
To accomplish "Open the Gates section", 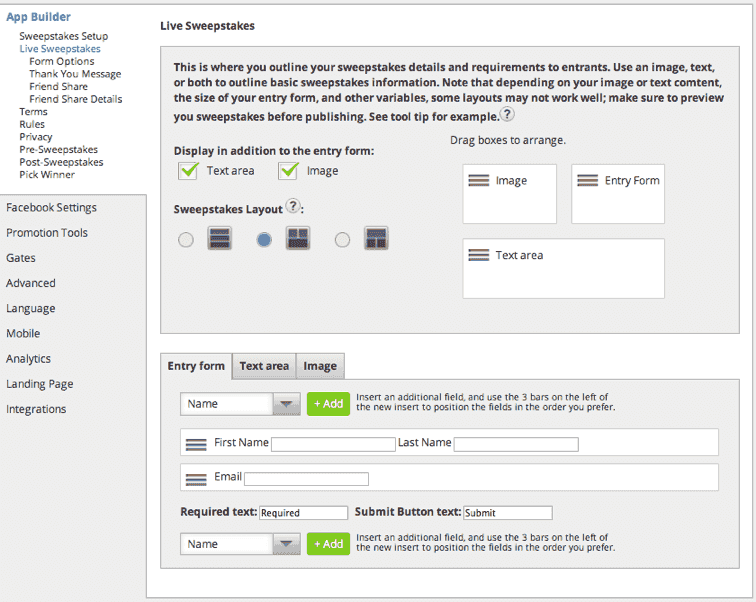I will click(21, 258).
